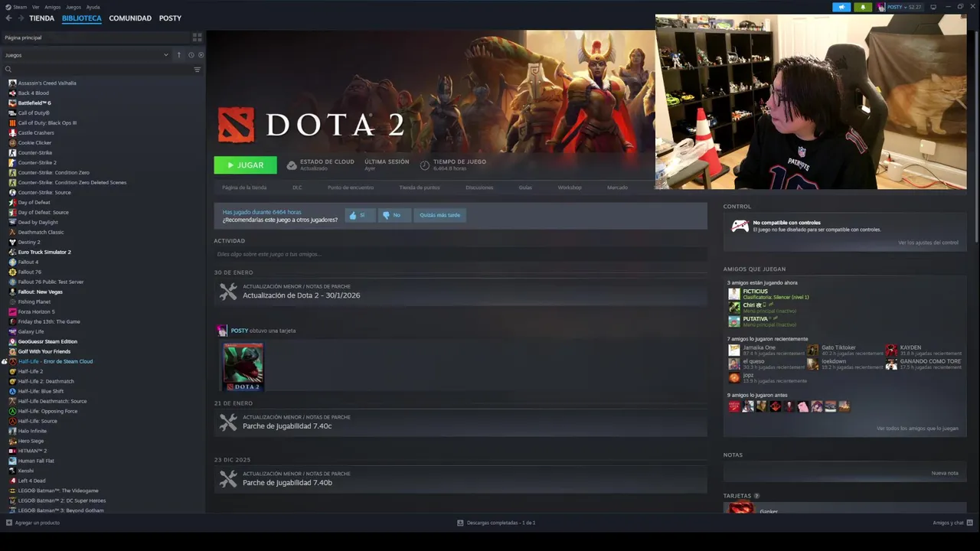Viewport: 980px width, 551px height.
Task: Select Half-Life - Error de Steam Cloud entry
Action: coord(55,361)
